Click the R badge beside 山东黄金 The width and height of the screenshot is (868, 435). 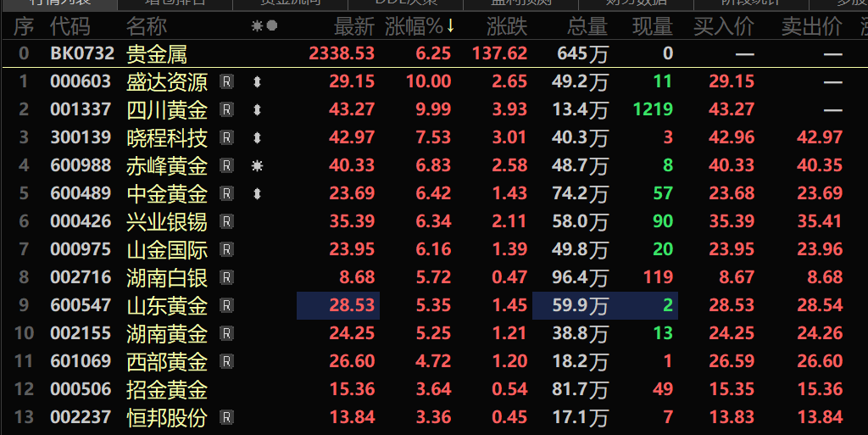[x=226, y=305]
